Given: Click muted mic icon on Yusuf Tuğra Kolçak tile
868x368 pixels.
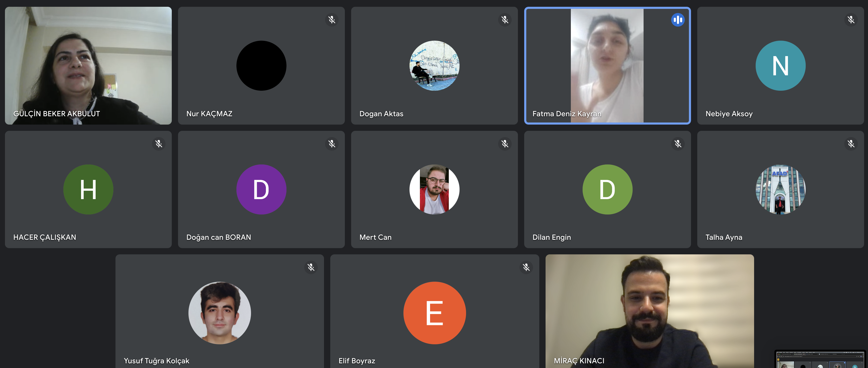Looking at the screenshot, I should [x=311, y=268].
